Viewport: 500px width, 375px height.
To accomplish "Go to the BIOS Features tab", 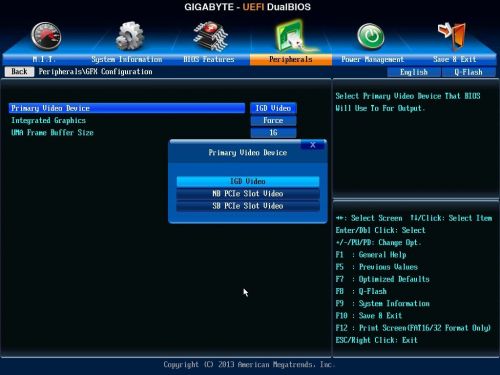I will pos(209,59).
